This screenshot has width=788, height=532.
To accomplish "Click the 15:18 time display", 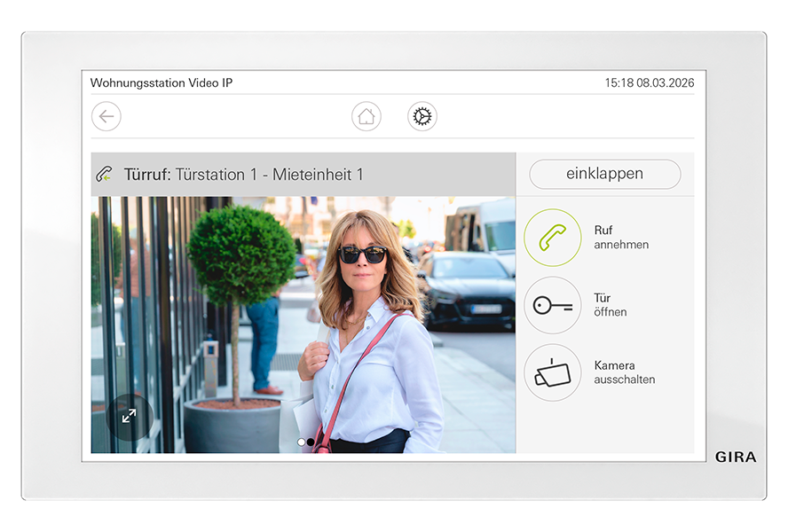I will pyautogui.click(x=619, y=83).
